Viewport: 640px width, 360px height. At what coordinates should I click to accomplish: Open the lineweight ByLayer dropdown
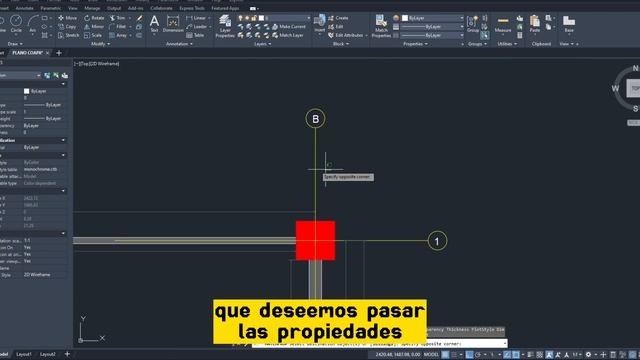tap(433, 27)
